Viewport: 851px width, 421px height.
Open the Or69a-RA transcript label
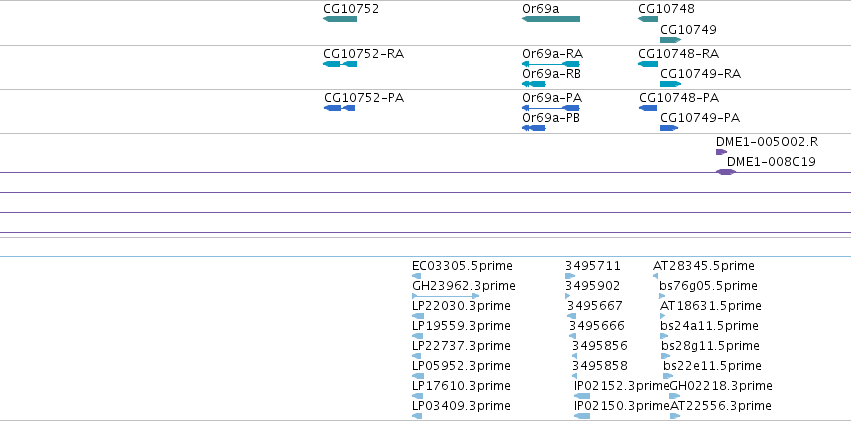click(x=552, y=54)
